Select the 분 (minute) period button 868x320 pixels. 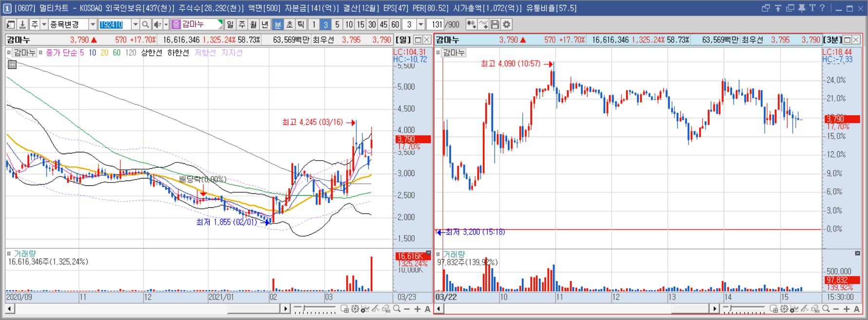(277, 24)
